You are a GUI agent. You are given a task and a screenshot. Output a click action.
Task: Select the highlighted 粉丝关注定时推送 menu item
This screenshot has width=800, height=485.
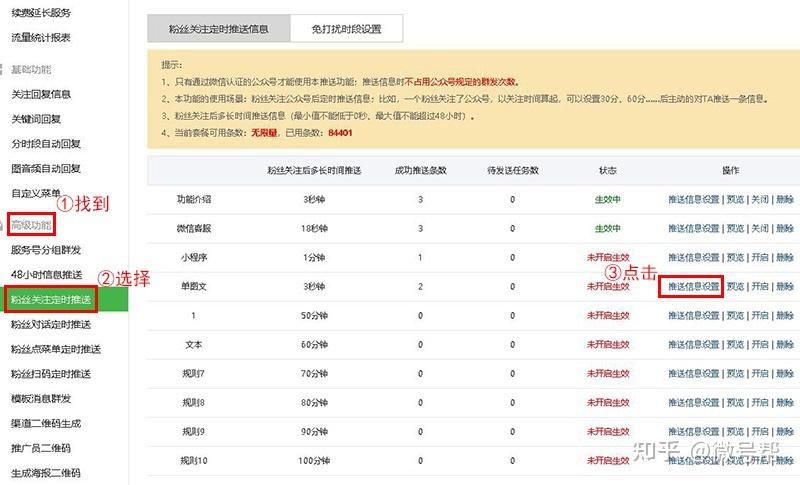51,299
